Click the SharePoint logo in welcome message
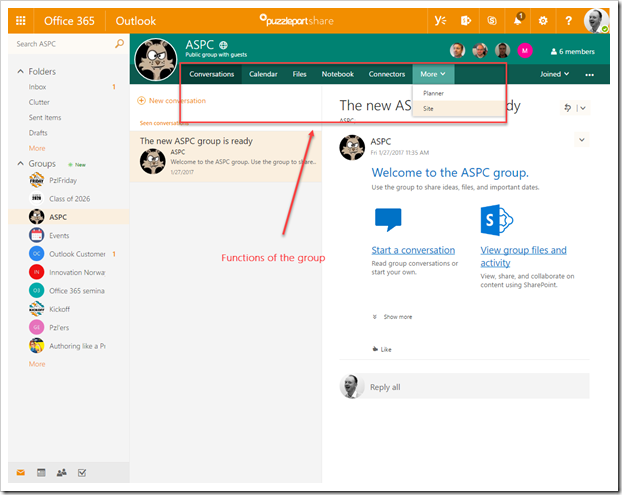 pyautogui.click(x=497, y=220)
